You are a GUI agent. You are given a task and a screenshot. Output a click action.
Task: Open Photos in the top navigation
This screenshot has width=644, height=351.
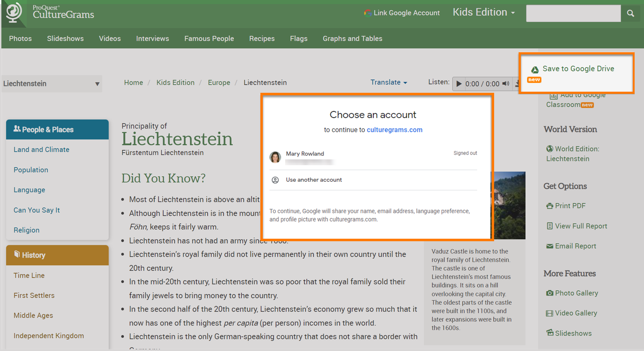(20, 38)
